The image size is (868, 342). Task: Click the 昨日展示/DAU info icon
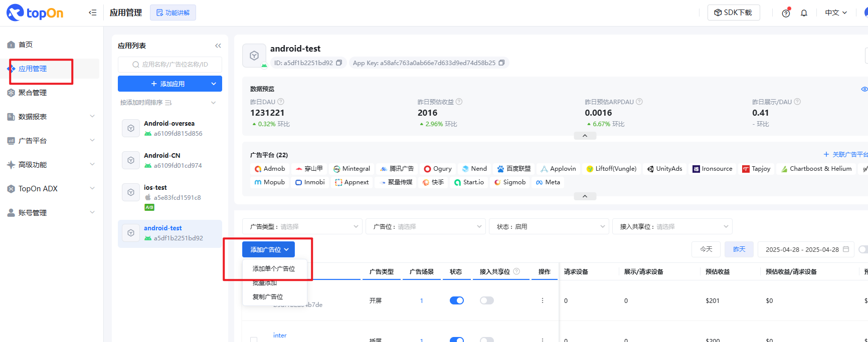point(797,102)
